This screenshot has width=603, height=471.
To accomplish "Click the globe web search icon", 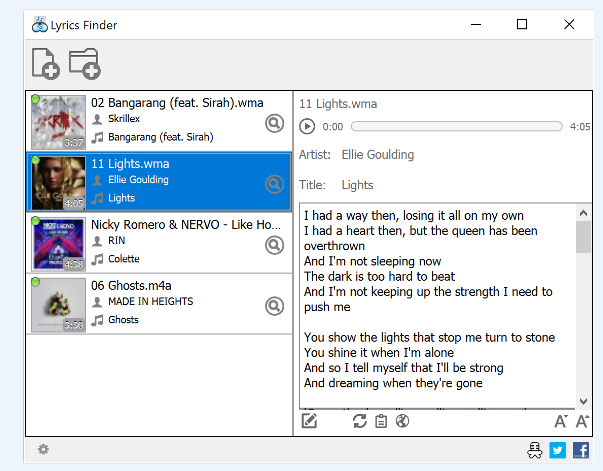I will [402, 421].
